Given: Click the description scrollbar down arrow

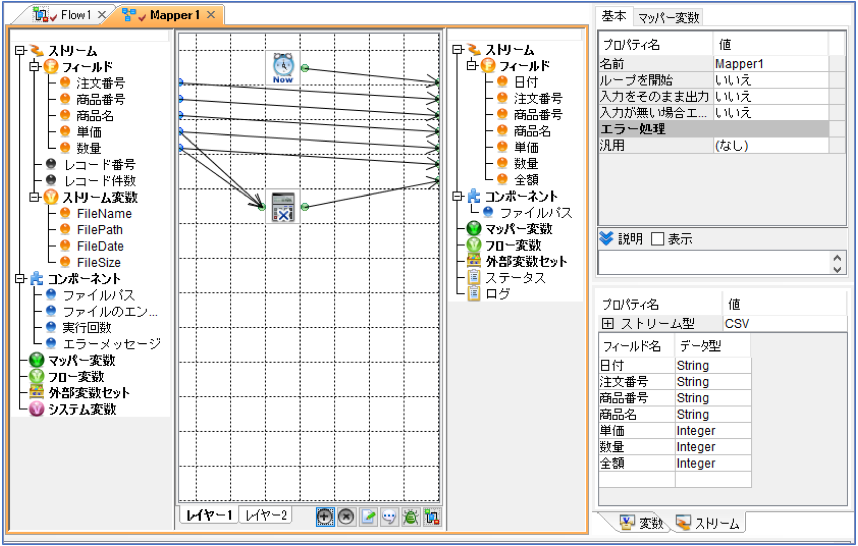Looking at the screenshot, I should tap(837, 269).
